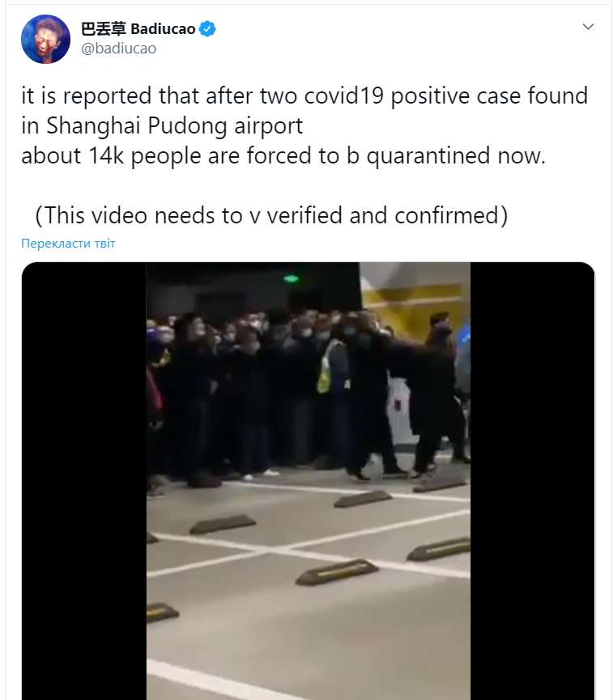Play the embedded parking garage video

point(308,481)
